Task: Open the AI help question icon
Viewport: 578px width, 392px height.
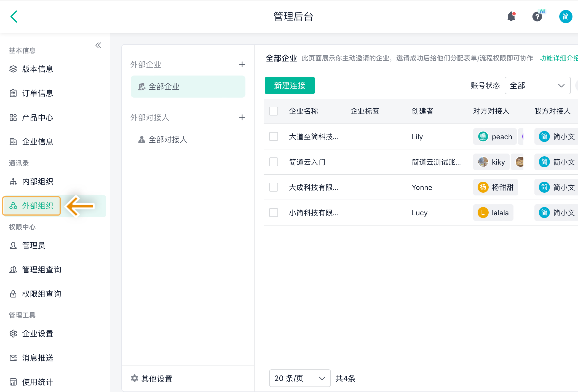Action: coord(537,17)
